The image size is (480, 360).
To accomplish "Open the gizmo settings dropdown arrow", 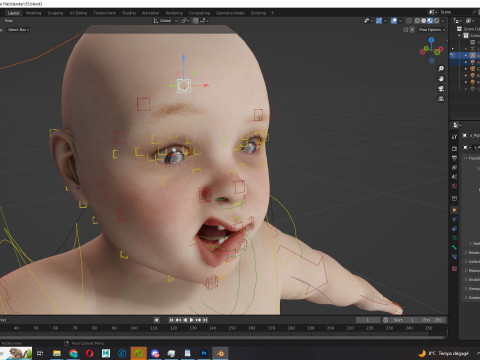I will [x=385, y=21].
